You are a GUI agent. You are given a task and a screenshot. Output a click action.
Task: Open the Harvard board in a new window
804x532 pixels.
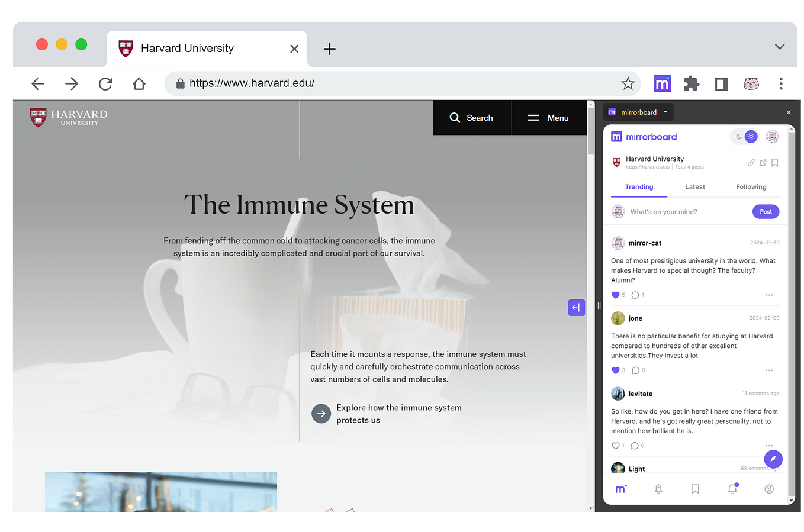point(763,163)
